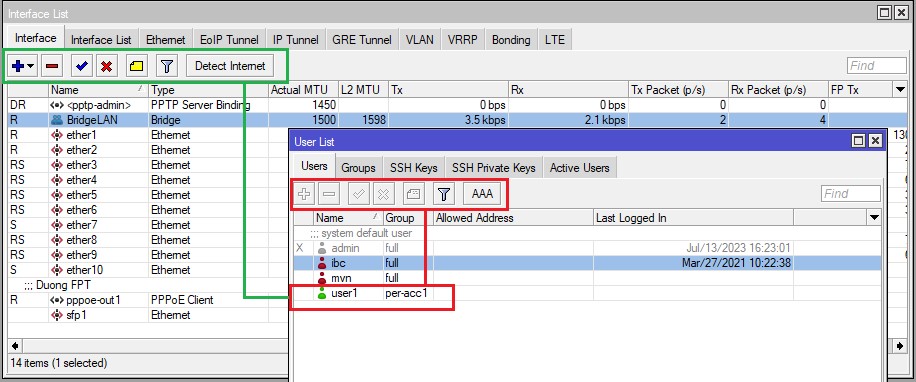This screenshot has width=916, height=382.
Task: Click the Rx Packet (p/s) column header
Action: point(778,90)
